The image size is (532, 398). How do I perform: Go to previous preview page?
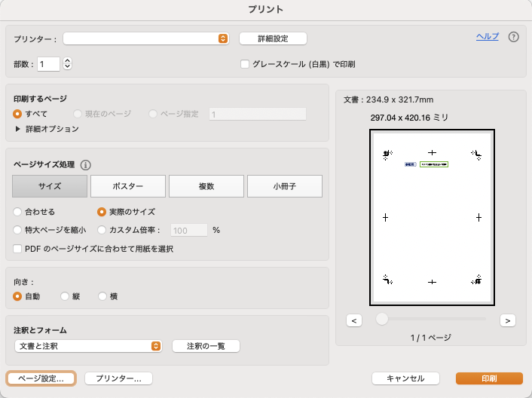coord(354,320)
